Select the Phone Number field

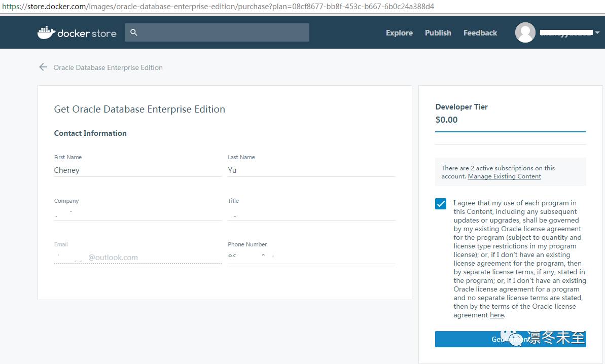click(x=311, y=257)
